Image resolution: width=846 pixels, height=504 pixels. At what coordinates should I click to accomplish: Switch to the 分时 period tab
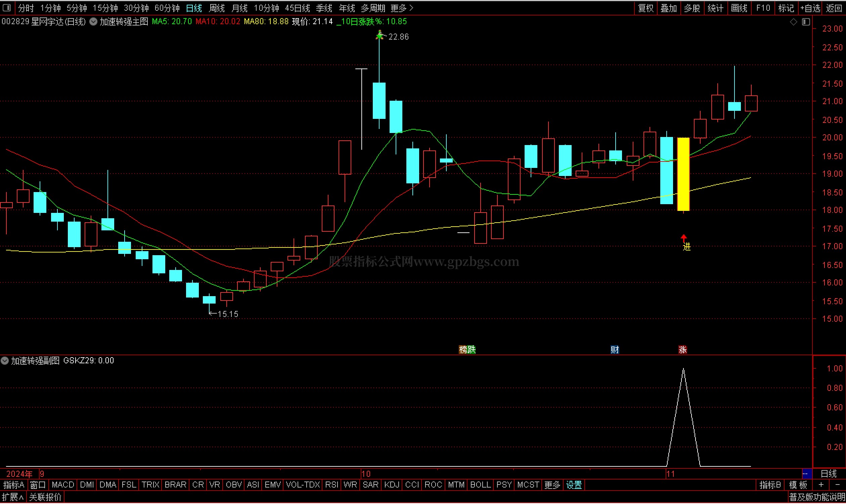[26, 8]
